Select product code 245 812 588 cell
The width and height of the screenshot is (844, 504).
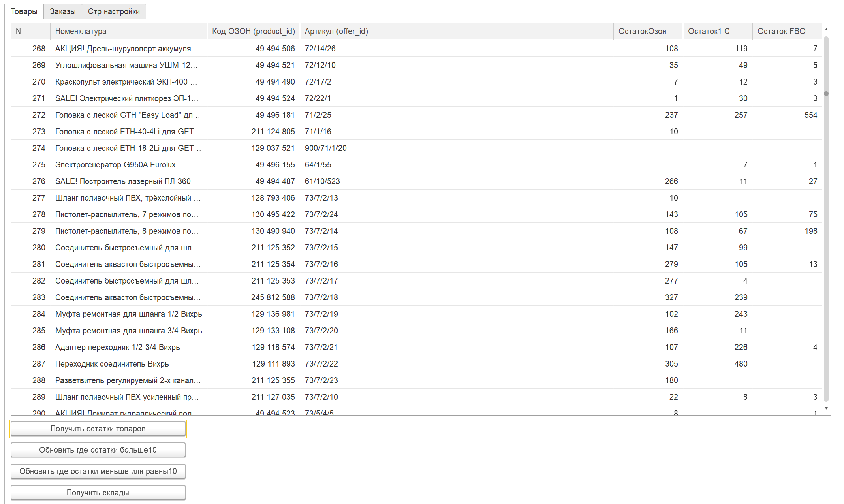click(273, 297)
